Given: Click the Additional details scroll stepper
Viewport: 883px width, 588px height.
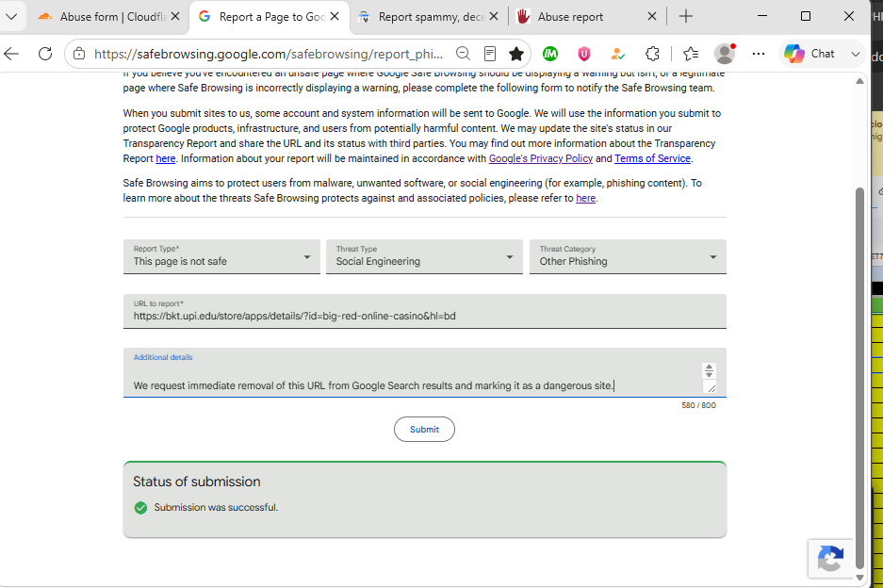Looking at the screenshot, I should 709,370.
